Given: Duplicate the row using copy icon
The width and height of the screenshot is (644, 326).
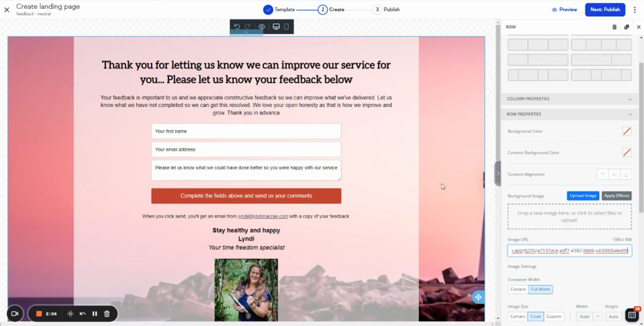Looking at the screenshot, I should (x=626, y=27).
